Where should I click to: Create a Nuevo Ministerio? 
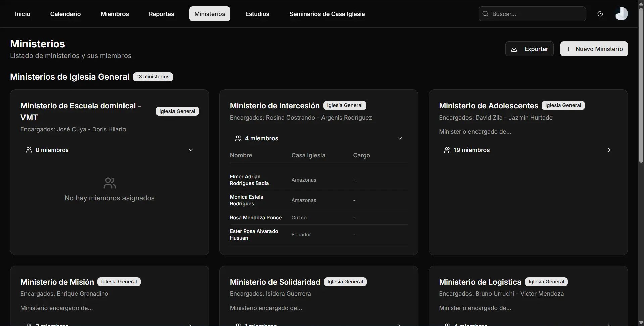pyautogui.click(x=594, y=49)
